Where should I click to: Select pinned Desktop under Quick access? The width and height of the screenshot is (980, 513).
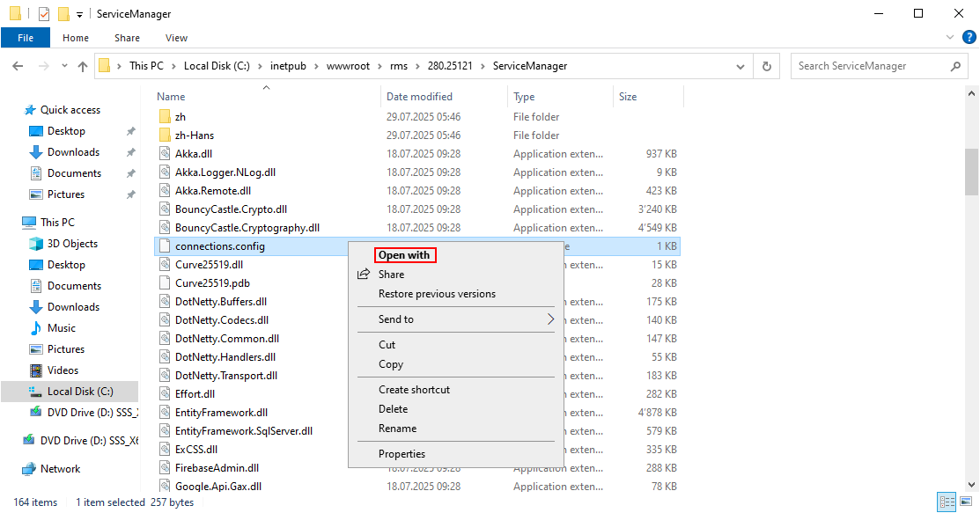point(66,131)
